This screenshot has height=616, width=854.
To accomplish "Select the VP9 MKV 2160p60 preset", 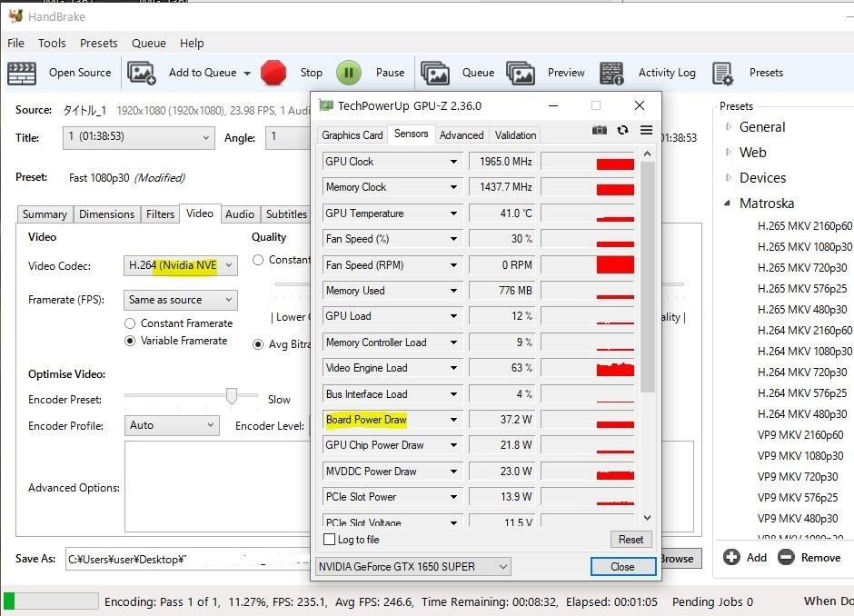I will pos(800,435).
